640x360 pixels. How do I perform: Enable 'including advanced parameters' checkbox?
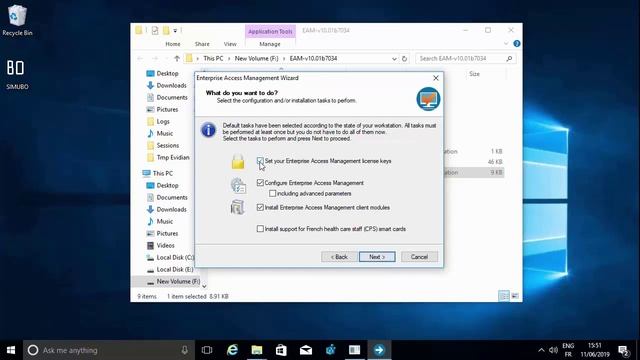tap(272, 193)
